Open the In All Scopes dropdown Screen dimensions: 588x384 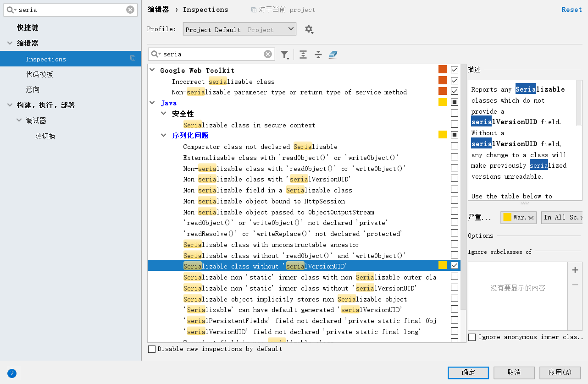coord(562,217)
